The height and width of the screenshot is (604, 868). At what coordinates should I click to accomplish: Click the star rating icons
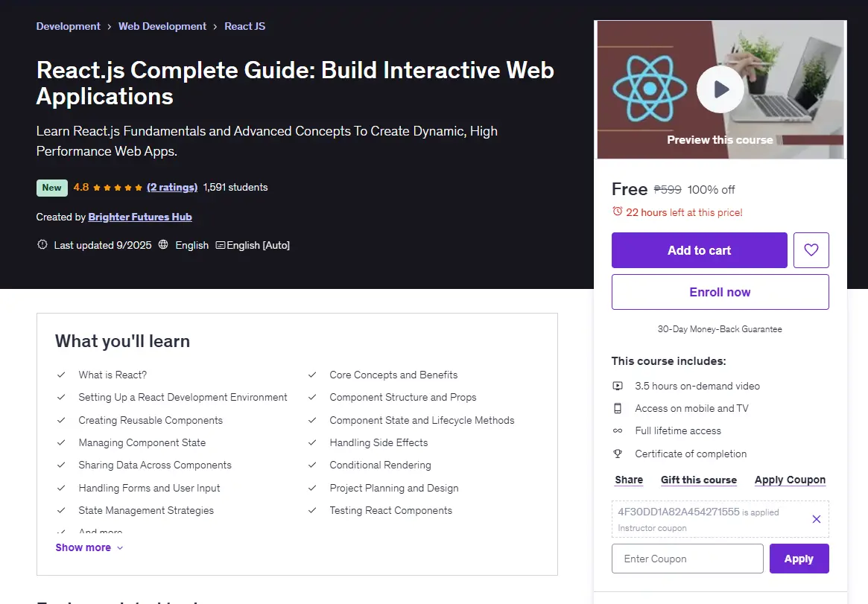tap(118, 188)
